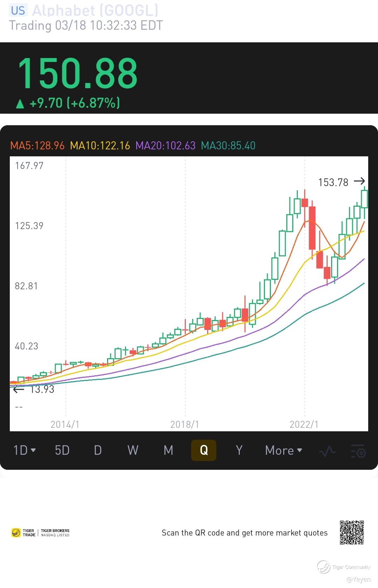Click the TIGER BROKERS NASDAQ LISTED text

[x=55, y=533]
